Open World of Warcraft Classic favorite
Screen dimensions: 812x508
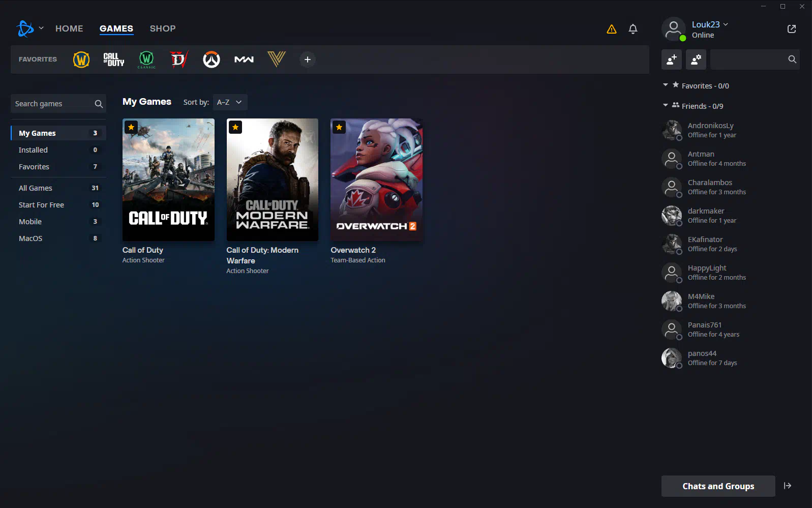click(x=146, y=59)
